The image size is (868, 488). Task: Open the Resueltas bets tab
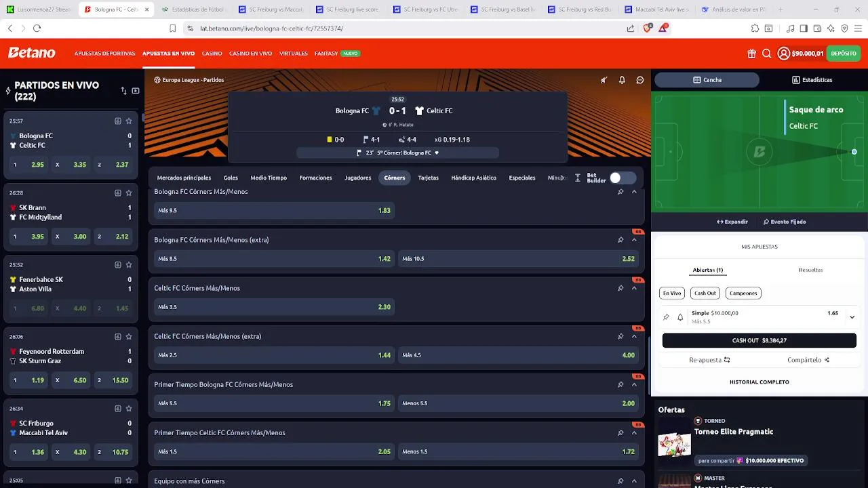(810, 270)
